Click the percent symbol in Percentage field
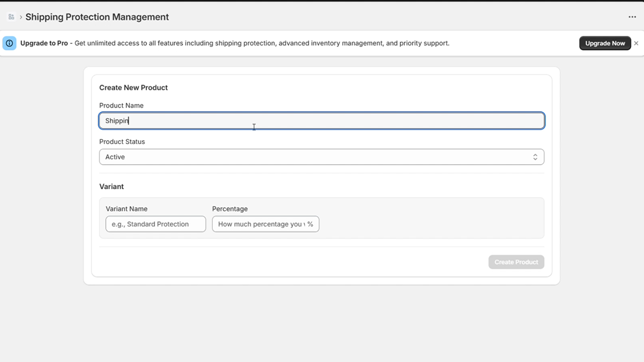The width and height of the screenshot is (644, 362). point(310,224)
